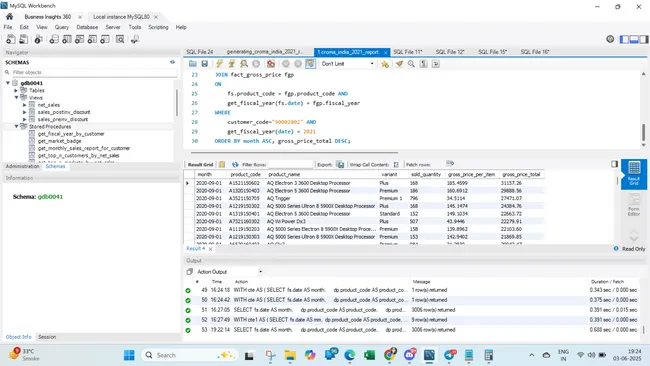Expand the sales_preinv_discount view
This screenshot has height=366, width=650.
click(24, 119)
